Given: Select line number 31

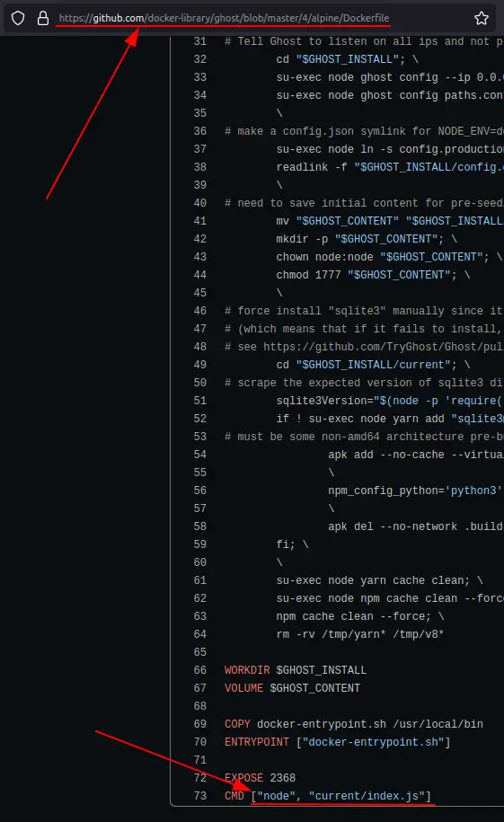Looking at the screenshot, I should [x=199, y=41].
